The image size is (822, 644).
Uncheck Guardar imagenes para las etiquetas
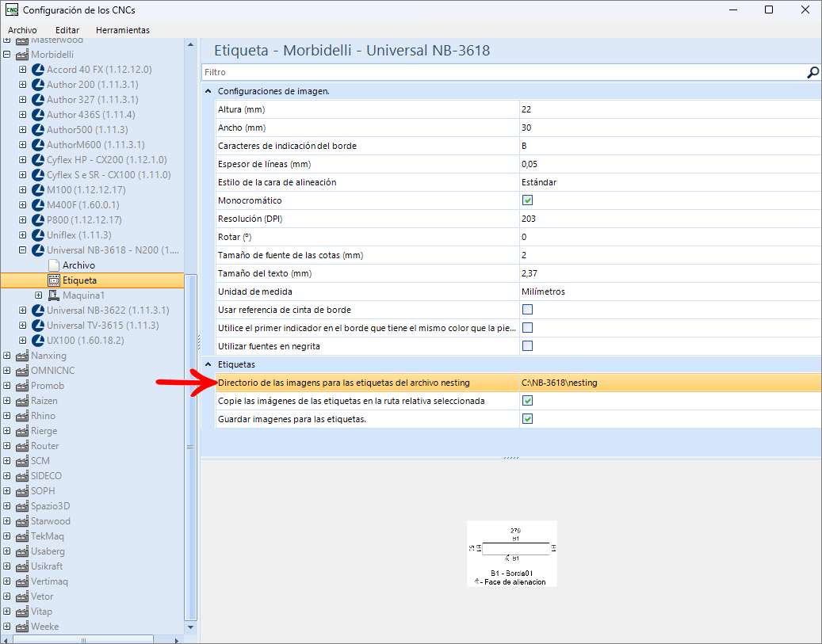point(527,419)
